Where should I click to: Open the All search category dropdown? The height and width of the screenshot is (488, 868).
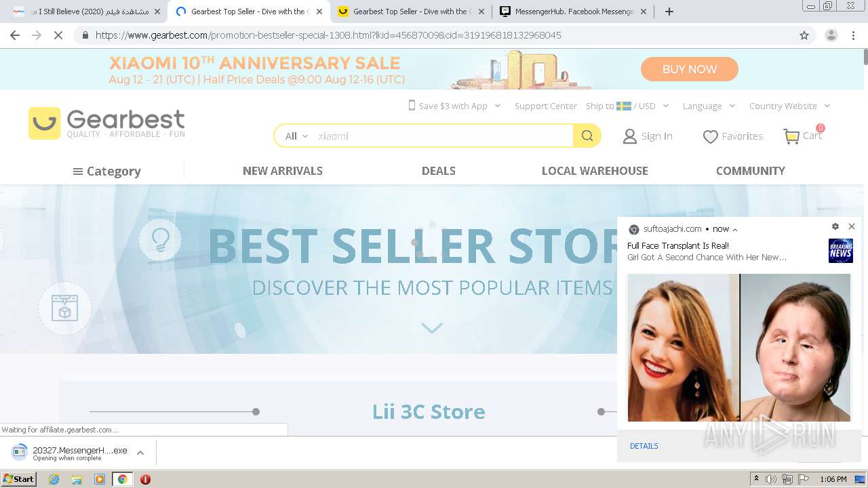pos(296,136)
